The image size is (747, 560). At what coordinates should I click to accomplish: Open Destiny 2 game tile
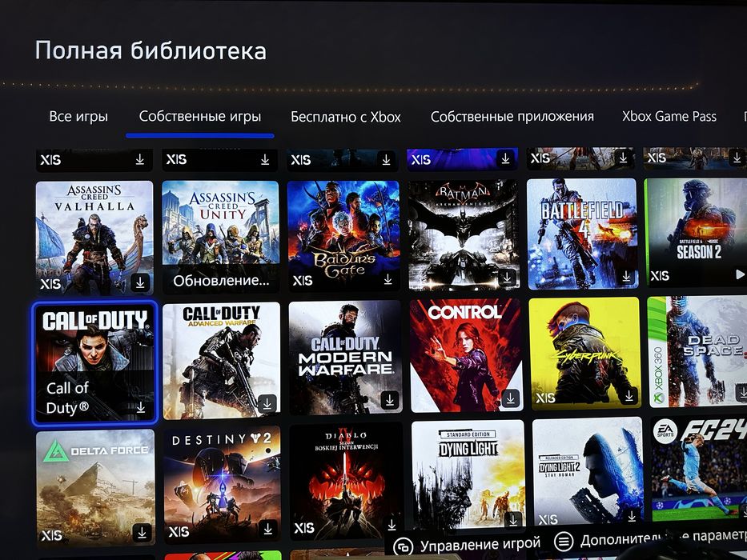tap(222, 485)
